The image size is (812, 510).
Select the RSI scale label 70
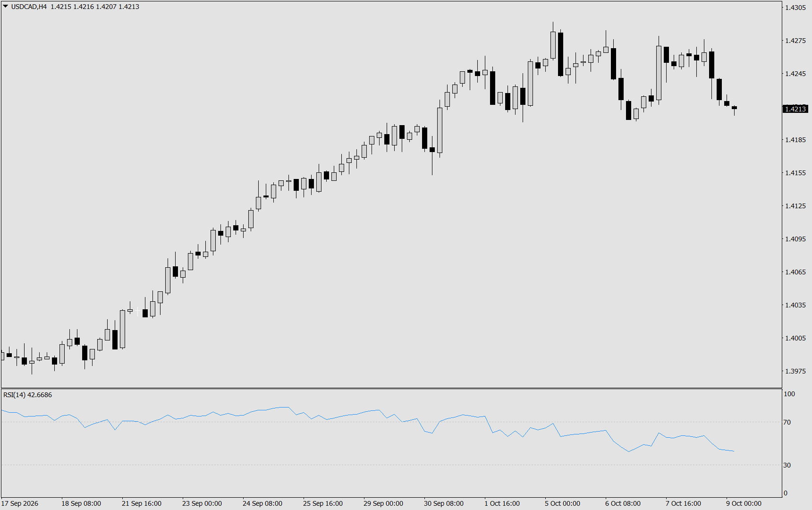point(787,422)
